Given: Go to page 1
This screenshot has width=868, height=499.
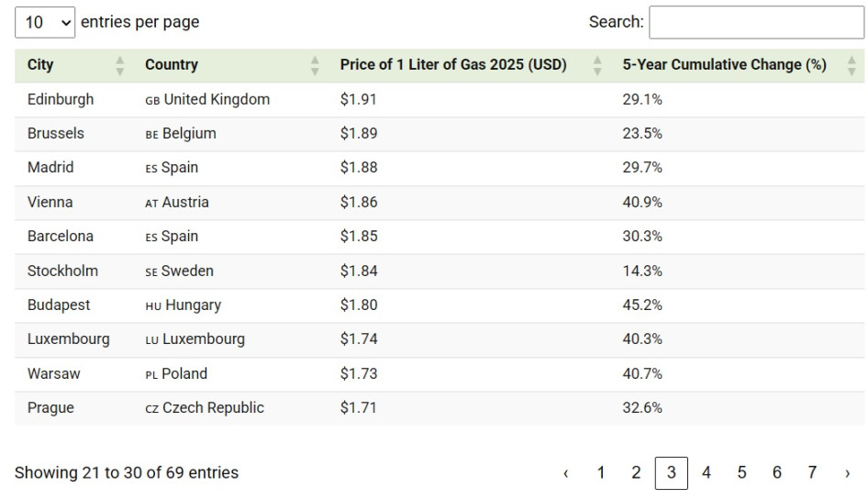Looking at the screenshot, I should tap(601, 473).
